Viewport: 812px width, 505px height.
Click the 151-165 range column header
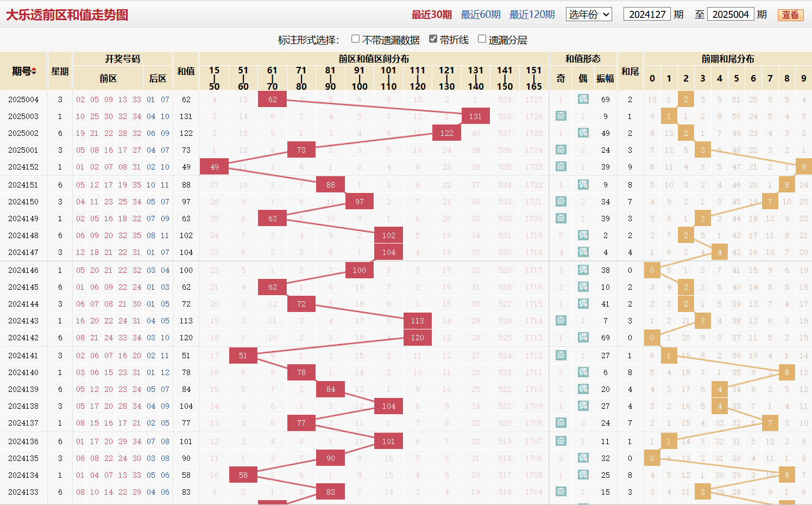click(x=534, y=78)
